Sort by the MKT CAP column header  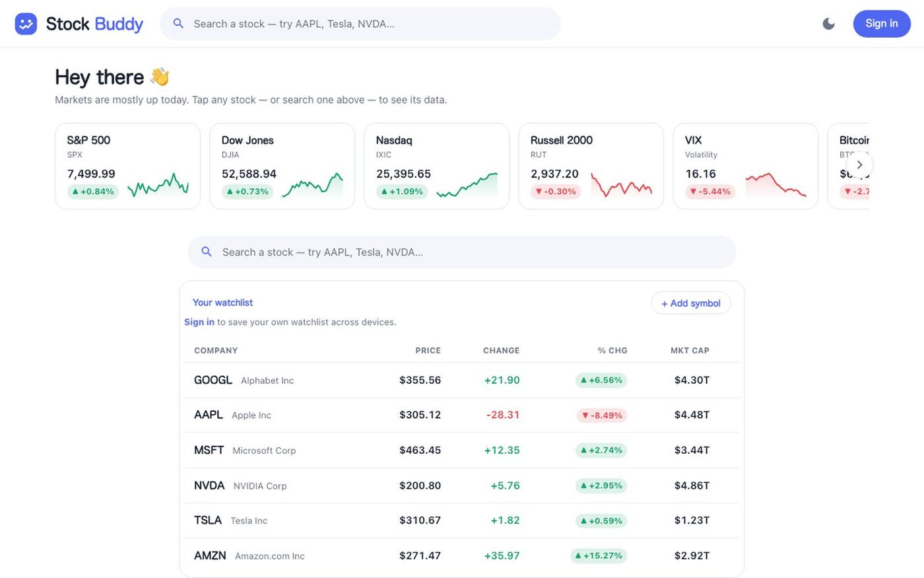(x=690, y=351)
